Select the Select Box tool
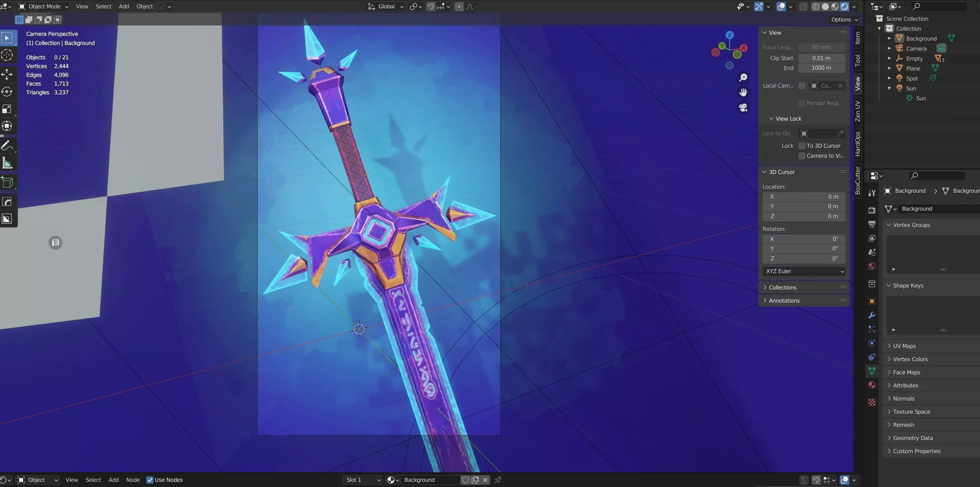 [8, 38]
